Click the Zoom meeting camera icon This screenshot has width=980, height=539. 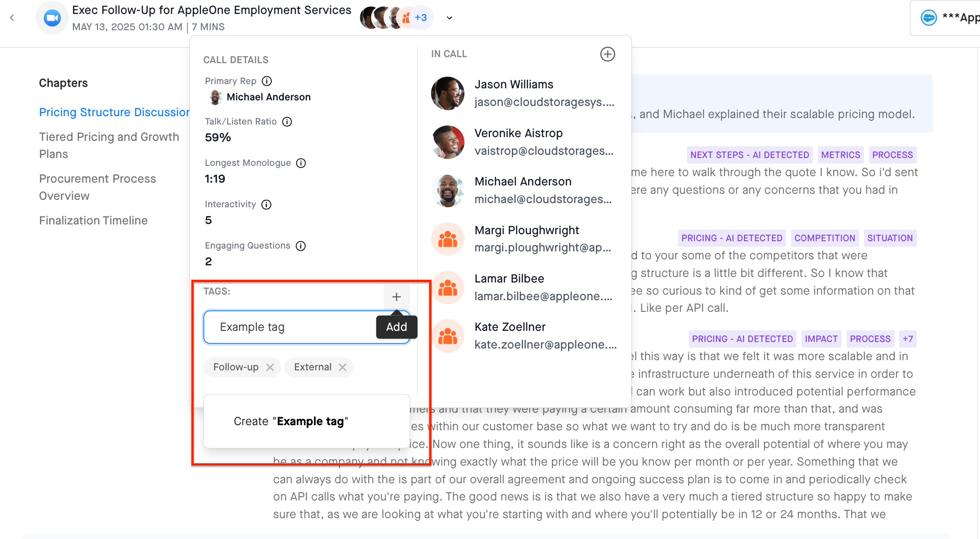(x=52, y=18)
